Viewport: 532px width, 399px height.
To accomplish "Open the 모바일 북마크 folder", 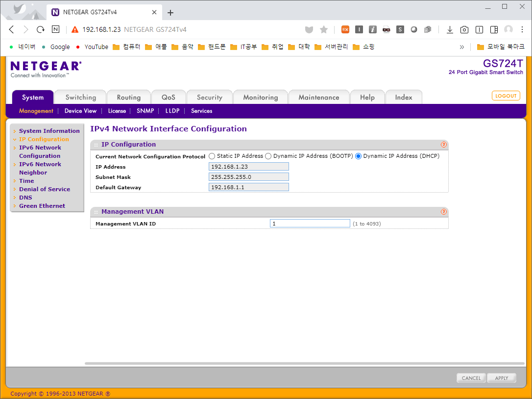I will coord(501,47).
